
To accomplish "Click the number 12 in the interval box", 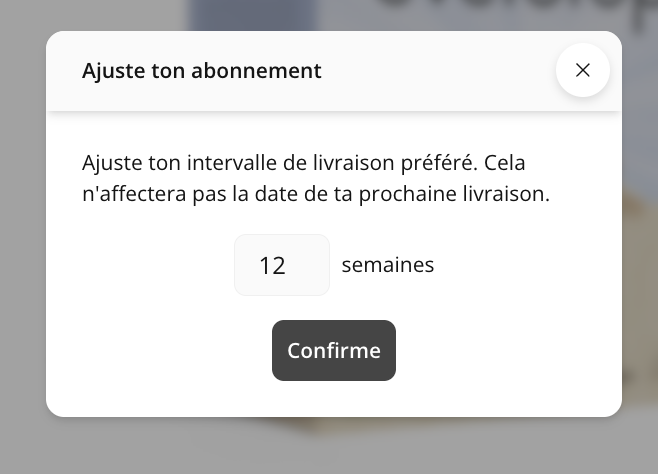I will click(x=272, y=266).
